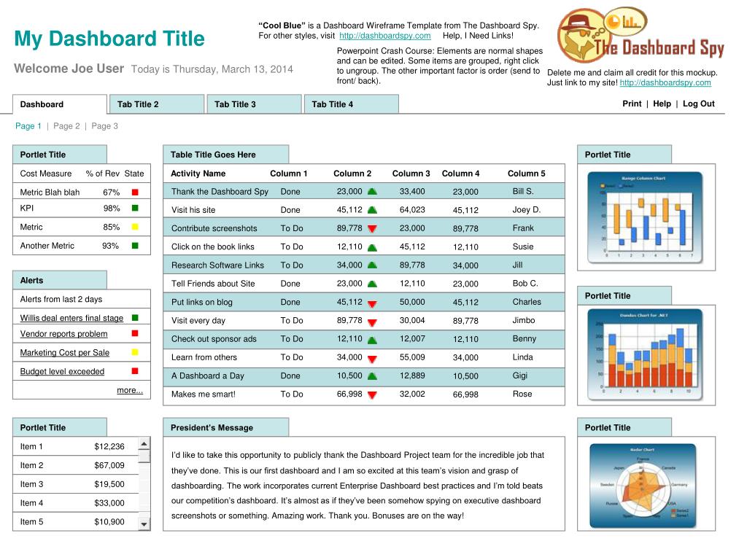Click red down arrow in Makes me smart! row
The width and height of the screenshot is (747, 560).
(x=373, y=394)
